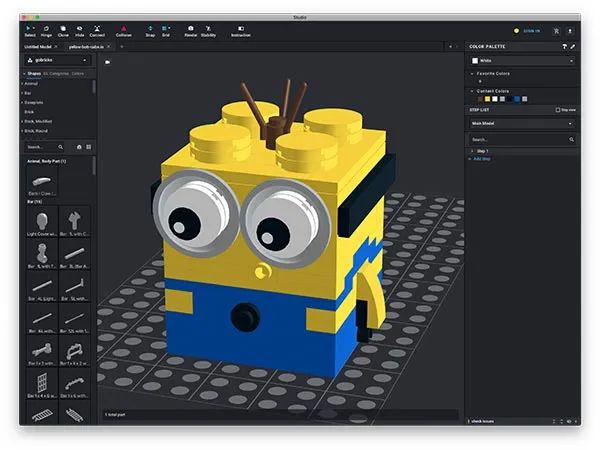The image size is (600, 450).
Task: Click the yellow status indicator near Sign In
Action: (516, 31)
